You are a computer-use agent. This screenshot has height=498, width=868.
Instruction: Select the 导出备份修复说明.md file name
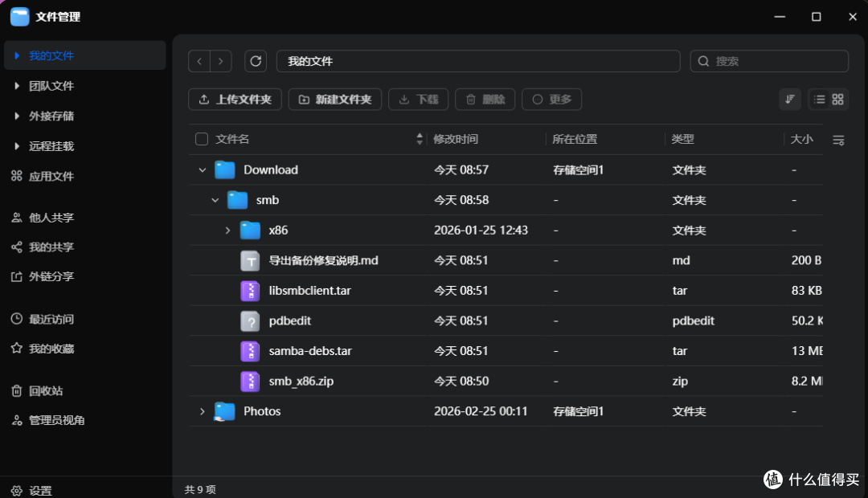click(323, 260)
